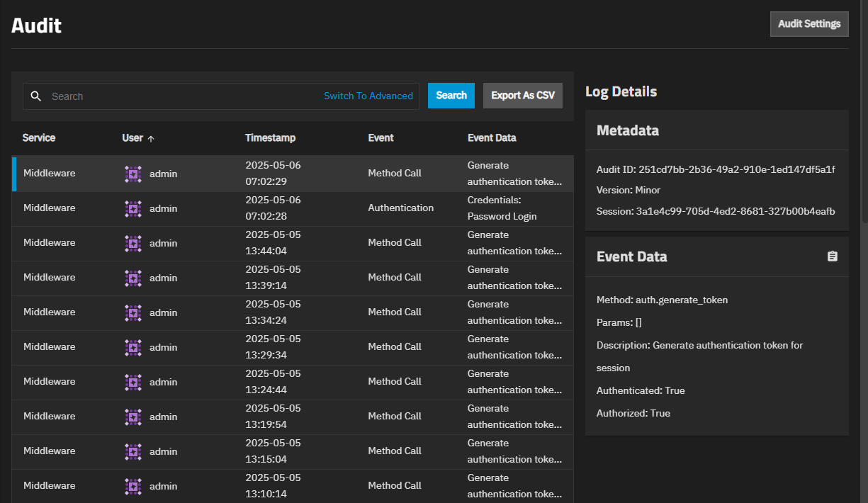Image resolution: width=868 pixels, height=503 pixels.
Task: Click admin avatar in the 13:39:14 row
Action: click(133, 278)
